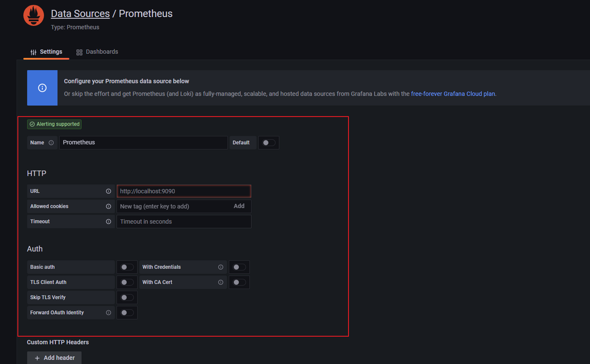Switch on With CA Cert toggle
Image resolution: width=590 pixels, height=364 pixels.
tap(239, 282)
